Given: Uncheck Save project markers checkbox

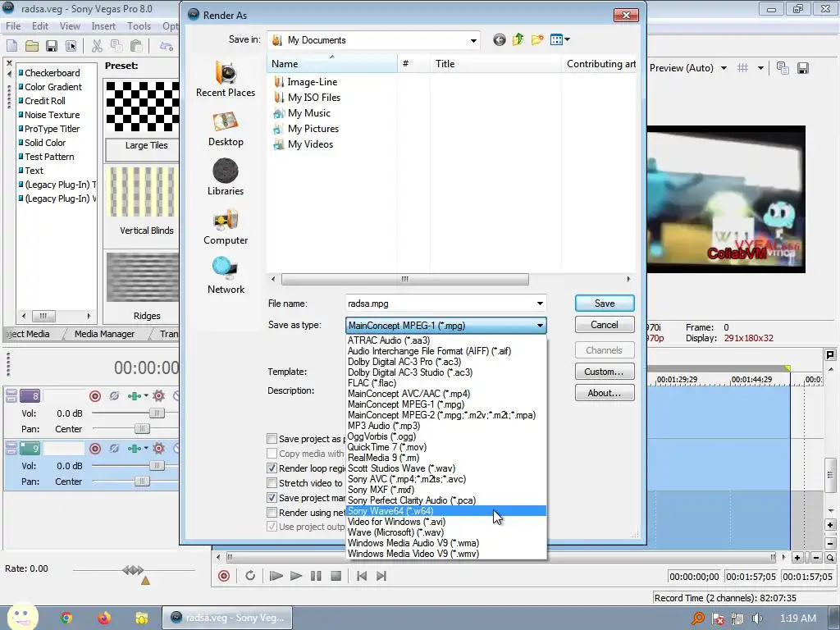Looking at the screenshot, I should click(x=272, y=498).
